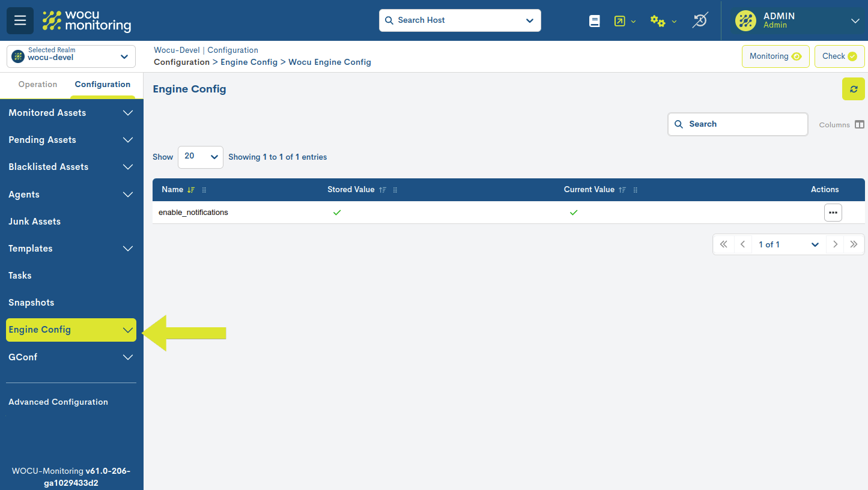Switch to the Operation tab
Image resolution: width=868 pixels, height=490 pixels.
click(38, 85)
